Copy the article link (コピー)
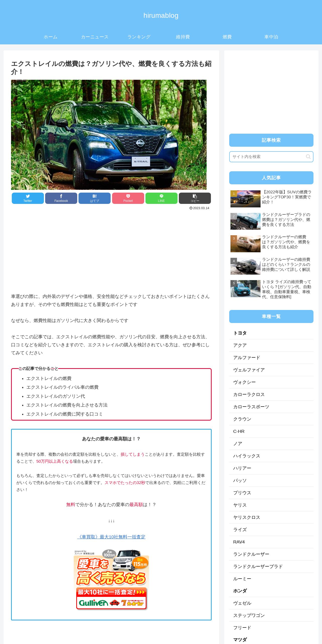Viewport: 322px width, 644px height. tap(195, 198)
